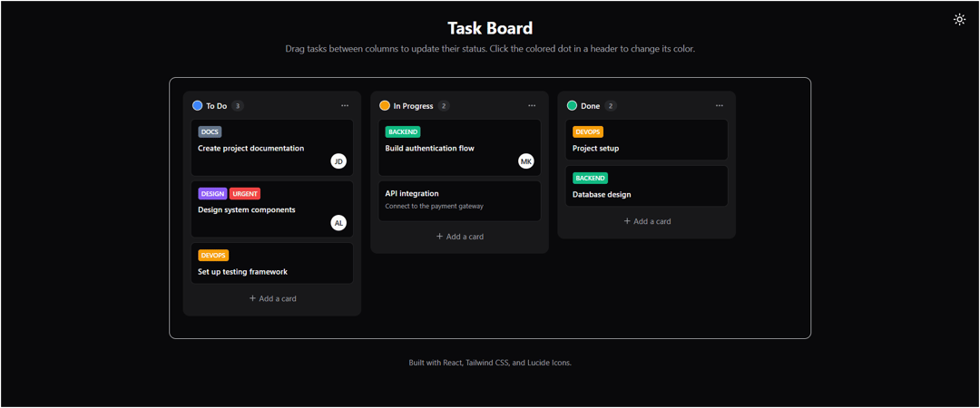
Task: Open the Build authentication flow card
Action: (x=460, y=148)
